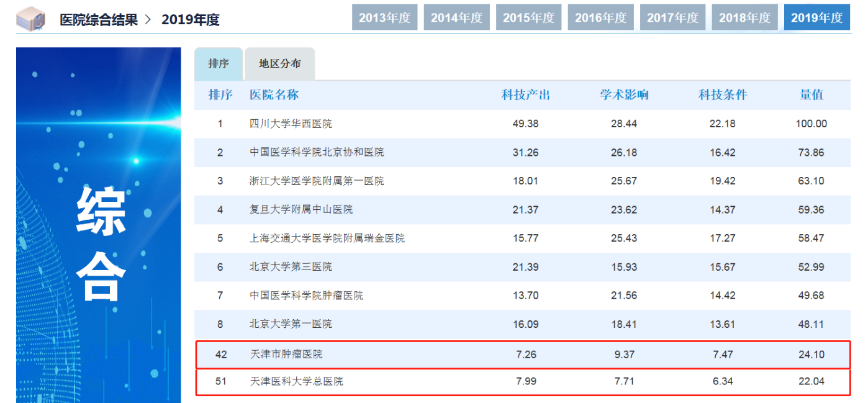Open the 医院综合结果 breadcrumb link
This screenshot has width=868, height=403.
tap(99, 19)
